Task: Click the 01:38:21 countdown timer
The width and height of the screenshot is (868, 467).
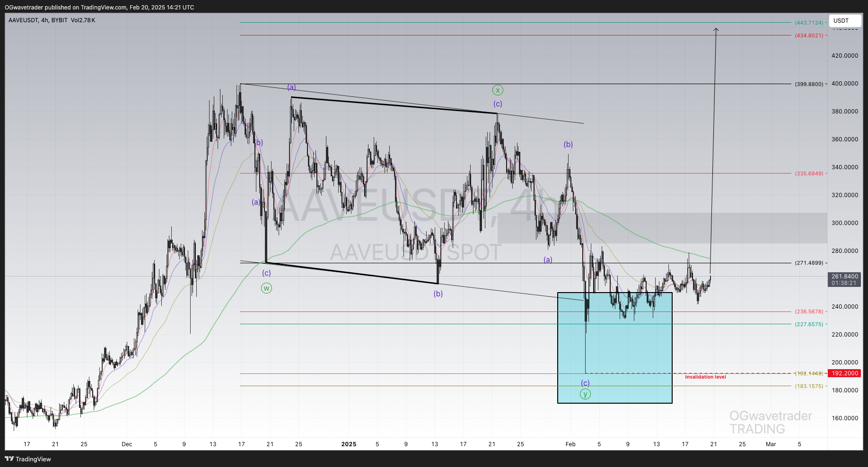Action: (845, 283)
